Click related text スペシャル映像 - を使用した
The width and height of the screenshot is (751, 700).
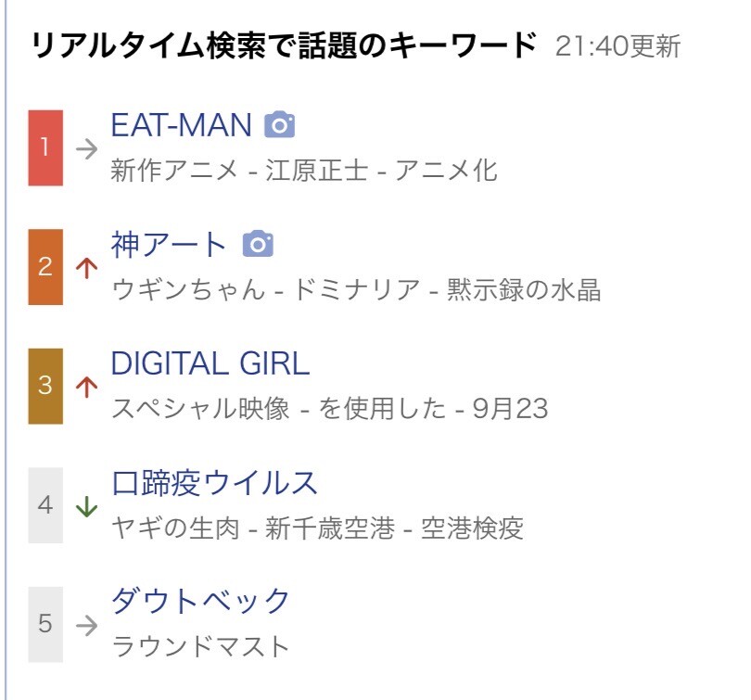[x=279, y=409]
